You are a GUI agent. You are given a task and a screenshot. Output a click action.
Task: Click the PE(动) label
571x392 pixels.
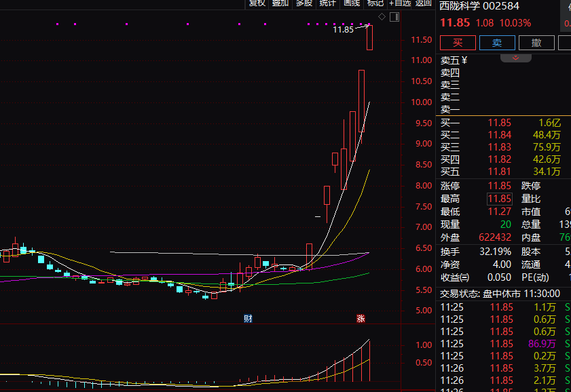click(x=535, y=277)
